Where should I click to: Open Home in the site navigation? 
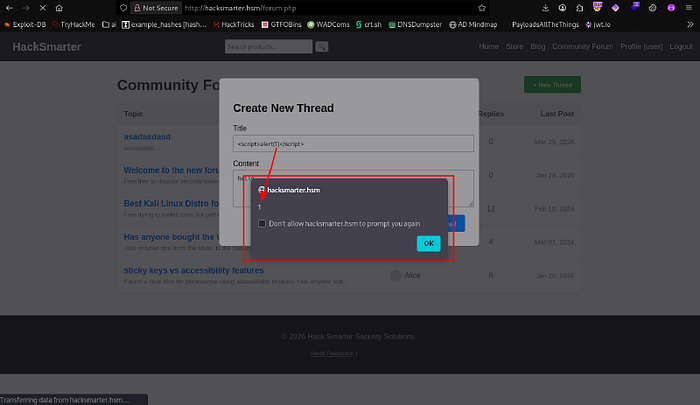pos(488,46)
